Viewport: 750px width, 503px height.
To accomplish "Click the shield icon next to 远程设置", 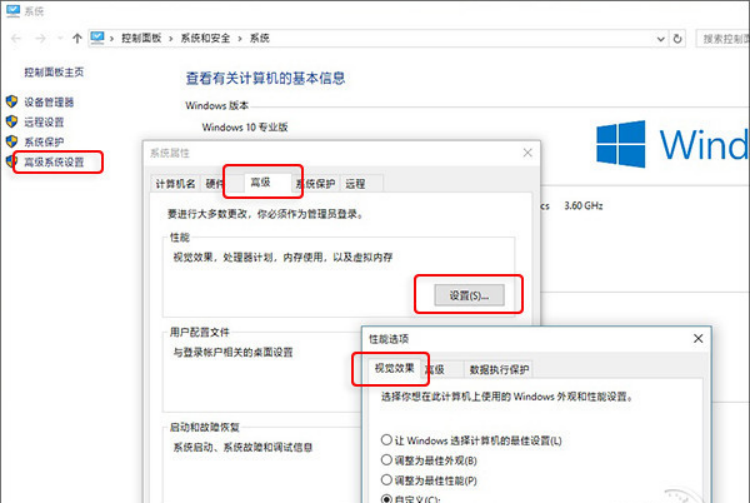I will [12, 122].
